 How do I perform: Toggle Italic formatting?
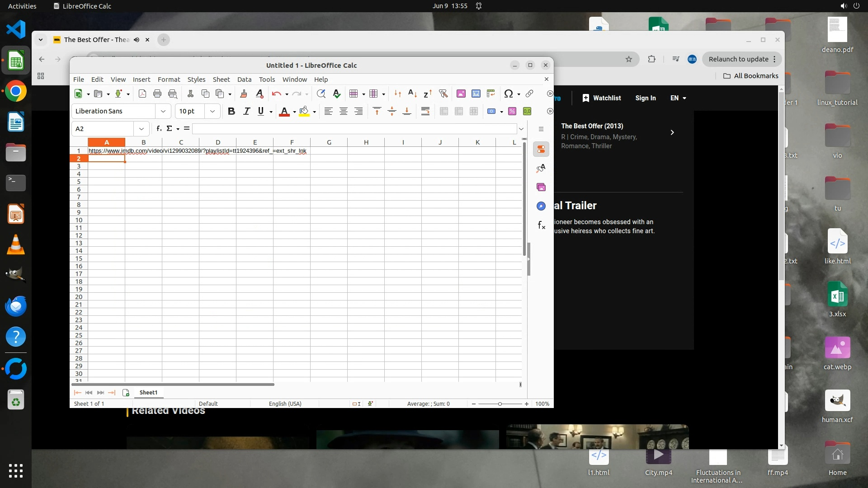click(246, 111)
